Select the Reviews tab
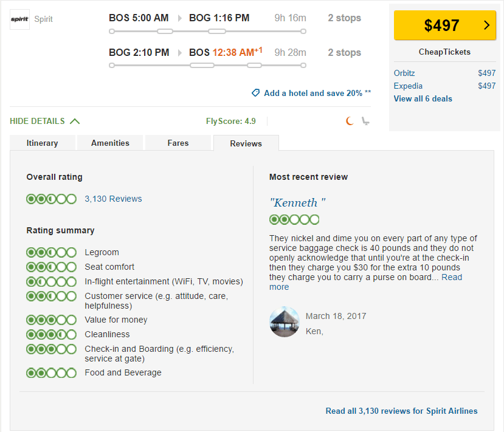 coord(246,143)
